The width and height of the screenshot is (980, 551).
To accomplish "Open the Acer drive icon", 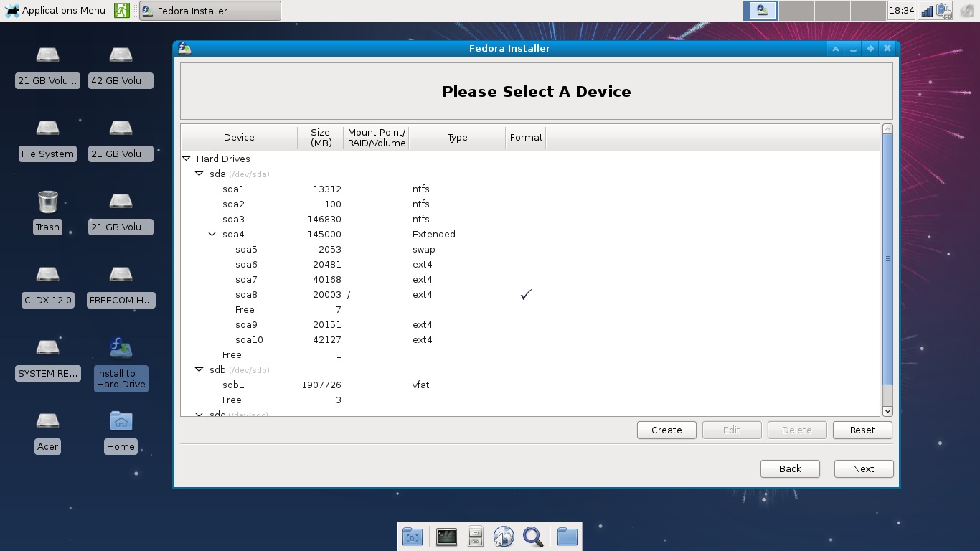I will pyautogui.click(x=47, y=433).
